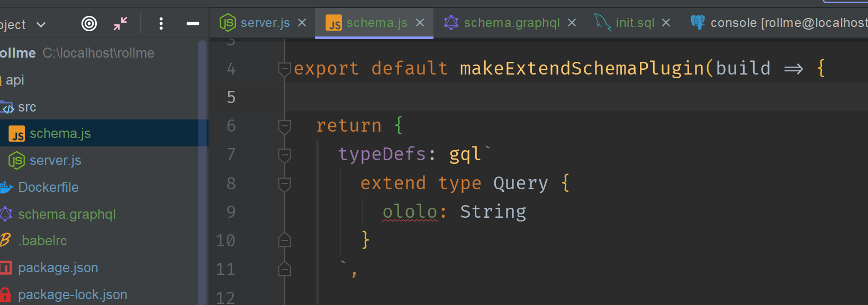Close the server.js editor tab
The width and height of the screenshot is (868, 305).
(302, 23)
